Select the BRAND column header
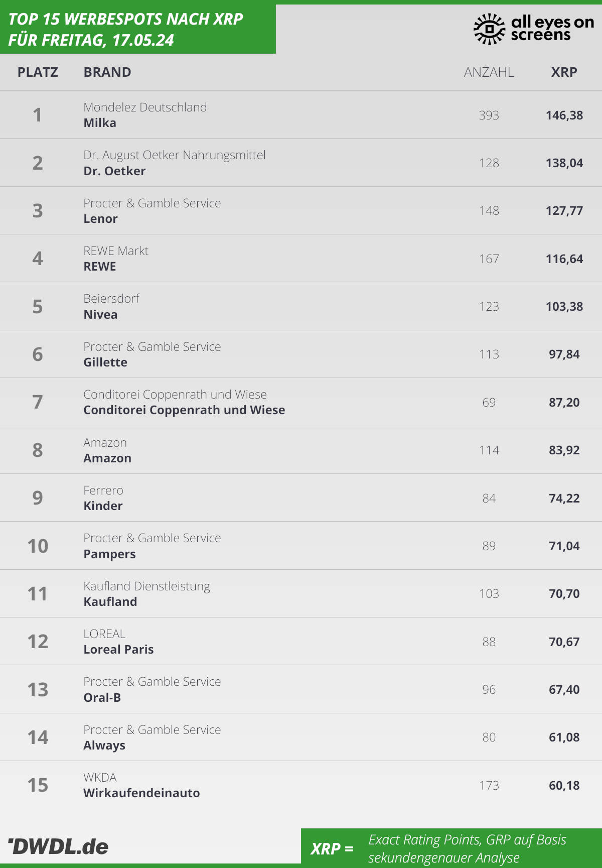The image size is (602, 868). tap(107, 72)
